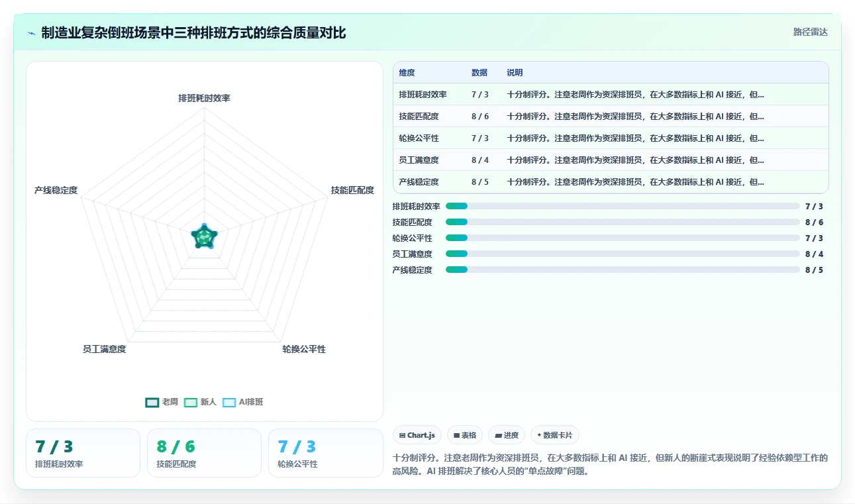Click the 数据卡片 tag
This screenshot has height=504, width=855.
pos(556,435)
